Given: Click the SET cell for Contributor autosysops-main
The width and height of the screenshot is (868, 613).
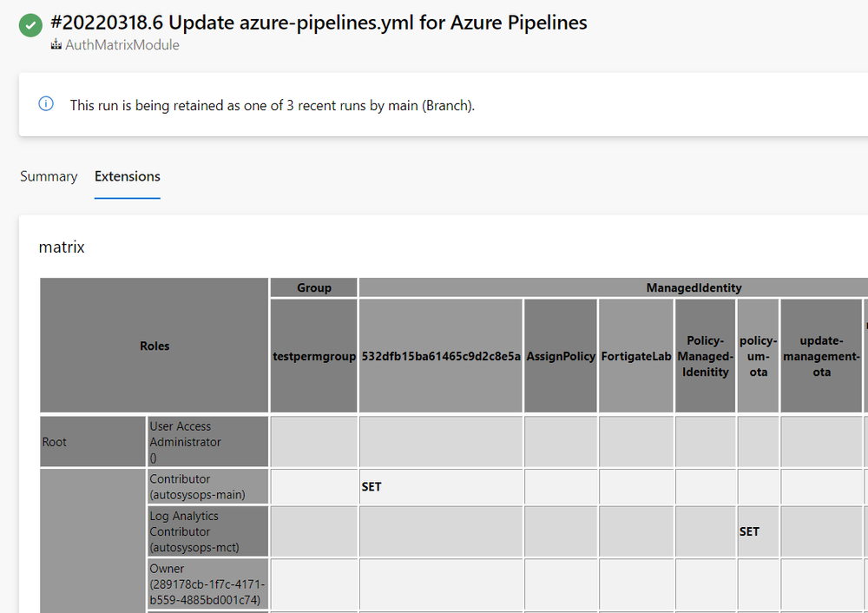Looking at the screenshot, I should click(x=372, y=486).
